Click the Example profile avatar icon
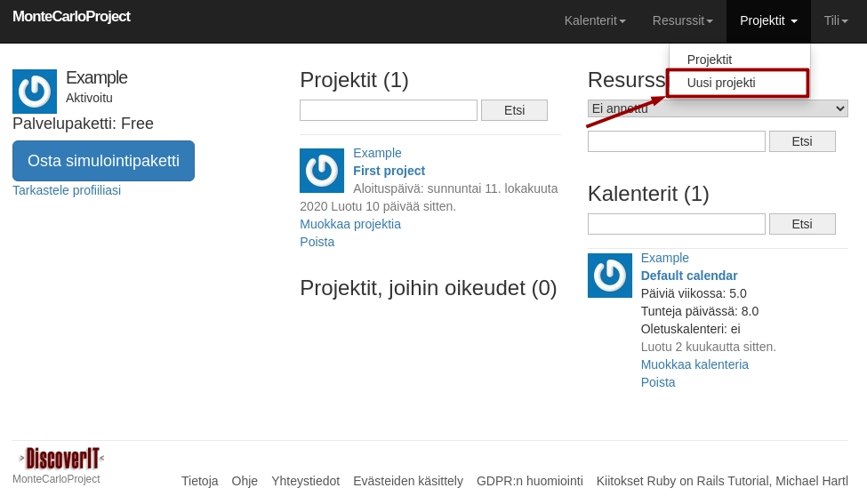This screenshot has width=867, height=504. (35, 92)
